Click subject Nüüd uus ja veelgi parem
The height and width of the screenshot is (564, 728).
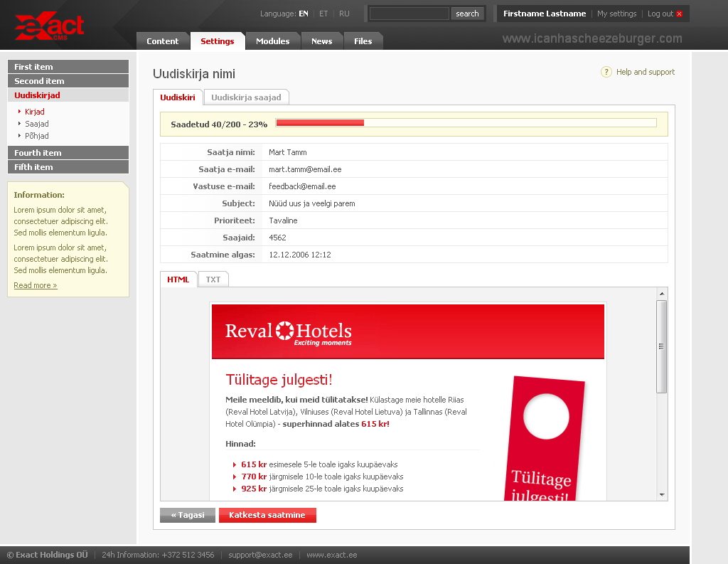coord(312,203)
